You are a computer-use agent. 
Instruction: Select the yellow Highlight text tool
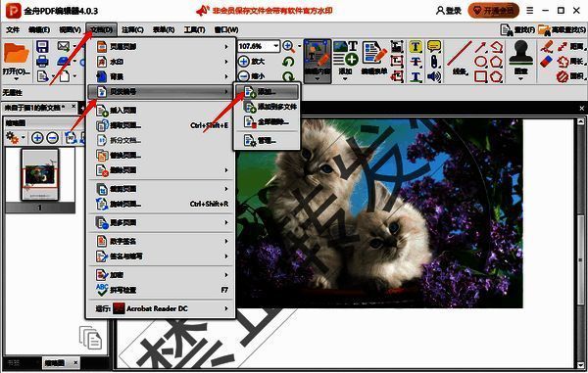pyautogui.click(x=416, y=47)
